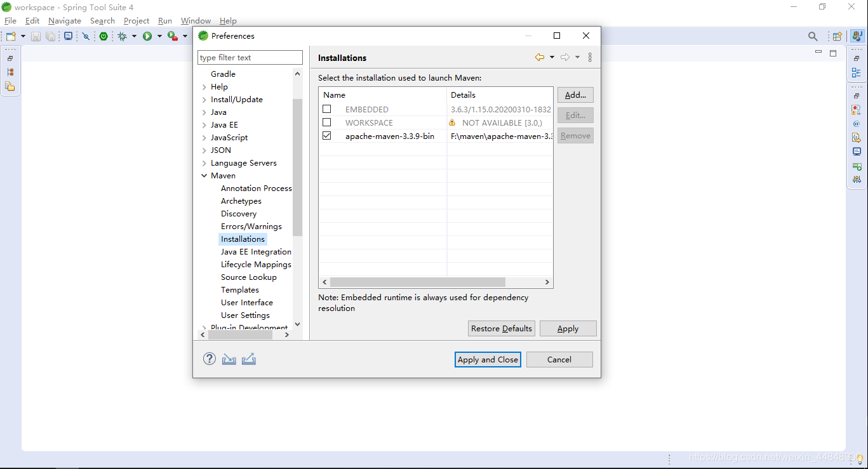868x469 pixels.
Task: Expand the Java EE tree node
Action: 204,125
